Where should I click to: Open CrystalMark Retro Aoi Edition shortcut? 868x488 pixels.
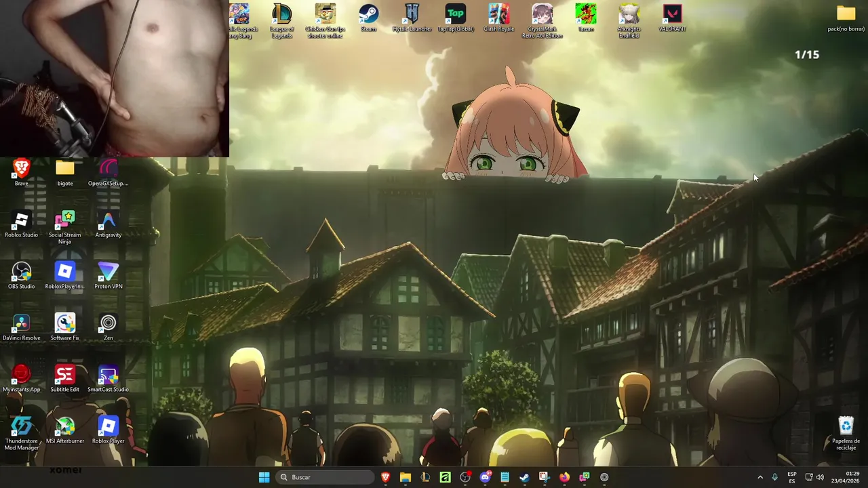[x=542, y=20]
